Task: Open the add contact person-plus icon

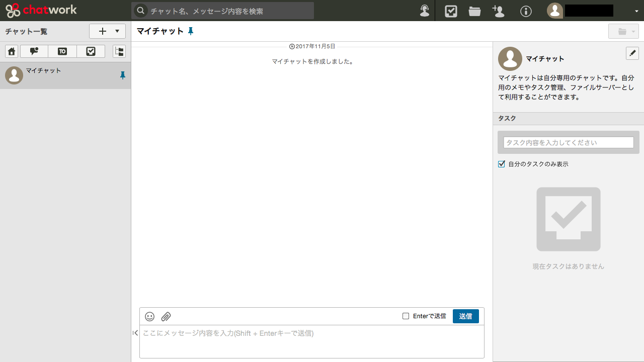Action: click(499, 11)
